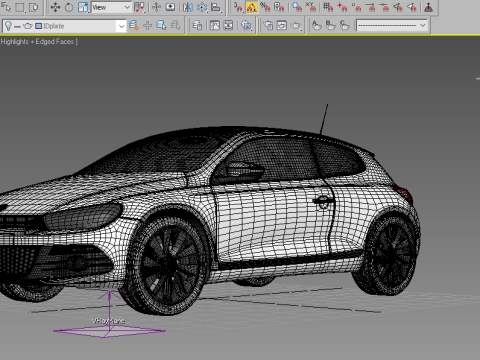Open the Array tool
Viewport: 480px width, 360px height.
[202, 7]
